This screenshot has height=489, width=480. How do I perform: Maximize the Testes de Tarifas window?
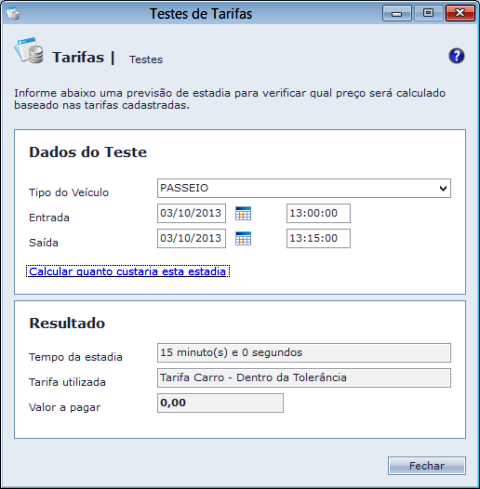pyautogui.click(x=428, y=13)
